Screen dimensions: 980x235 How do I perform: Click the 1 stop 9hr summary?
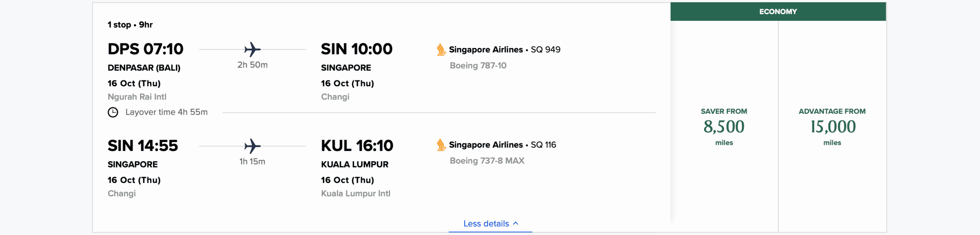tap(130, 25)
